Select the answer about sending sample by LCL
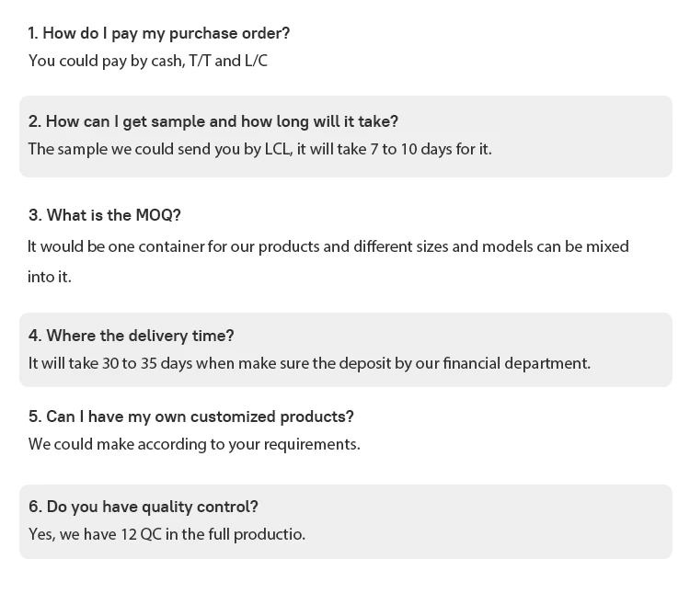Screen dimensions: 690x616 tap(259, 149)
